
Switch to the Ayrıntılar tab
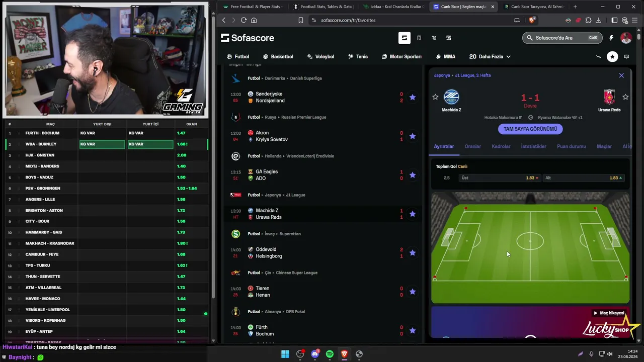click(444, 146)
